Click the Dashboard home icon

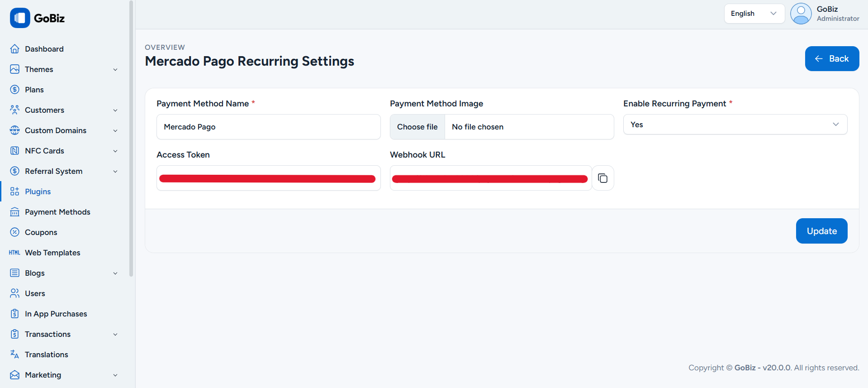[x=15, y=49]
